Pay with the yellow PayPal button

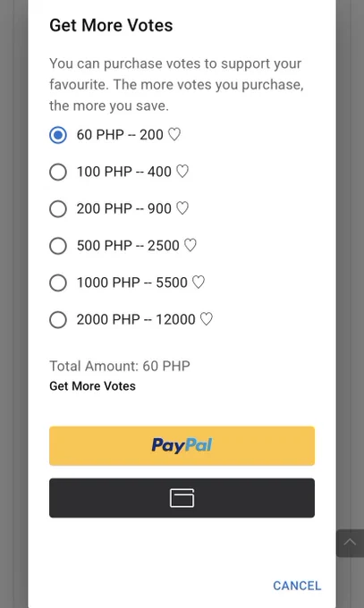point(182,445)
